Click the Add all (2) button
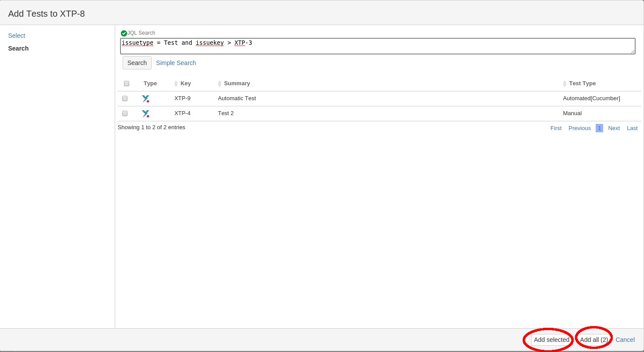The width and height of the screenshot is (644, 352). click(x=594, y=340)
